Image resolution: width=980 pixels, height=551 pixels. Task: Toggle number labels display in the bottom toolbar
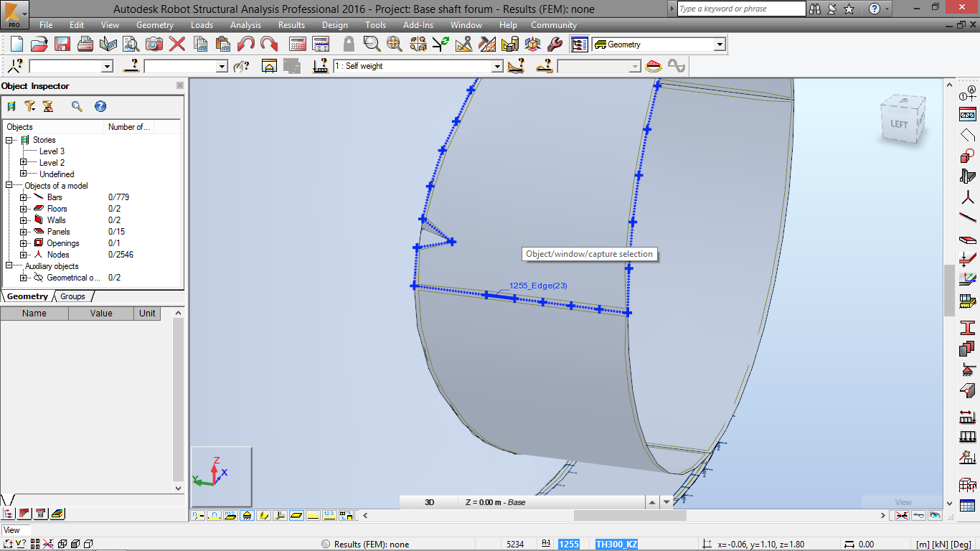point(329,515)
